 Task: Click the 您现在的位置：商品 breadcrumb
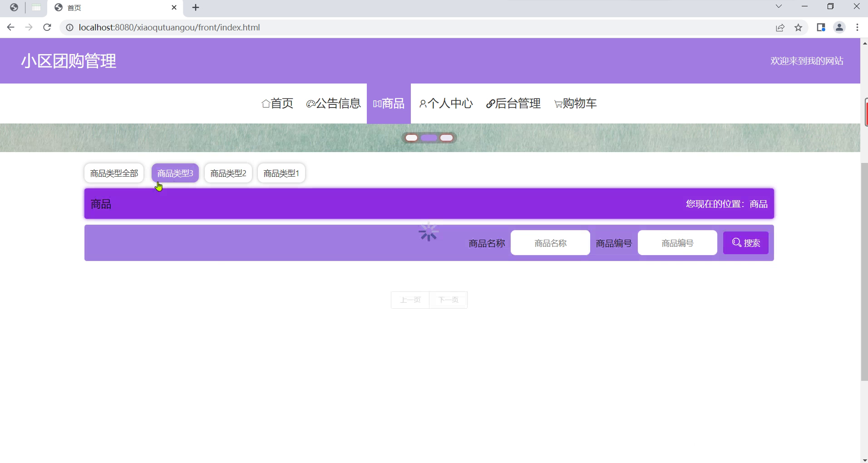point(726,204)
